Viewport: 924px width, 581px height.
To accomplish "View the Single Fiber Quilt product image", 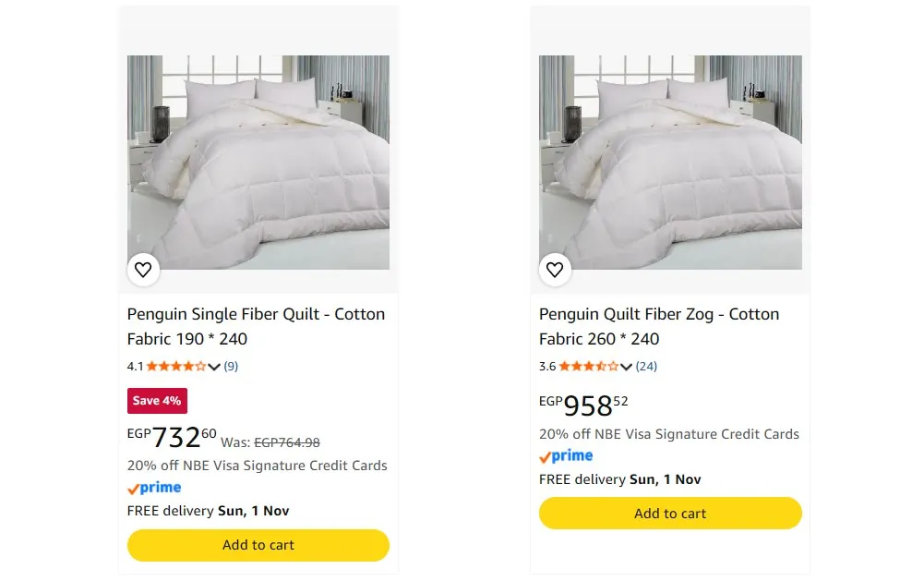I will [x=258, y=163].
